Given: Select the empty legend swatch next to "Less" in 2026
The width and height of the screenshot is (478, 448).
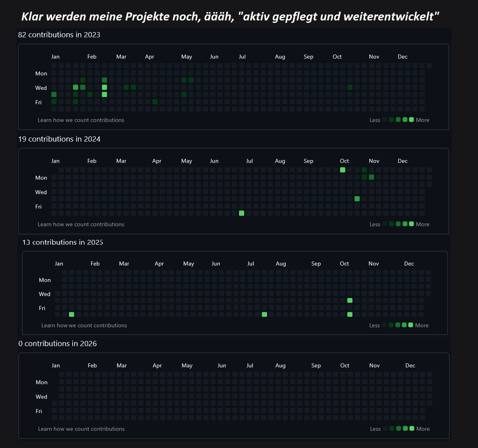Looking at the screenshot, I should click(385, 428).
